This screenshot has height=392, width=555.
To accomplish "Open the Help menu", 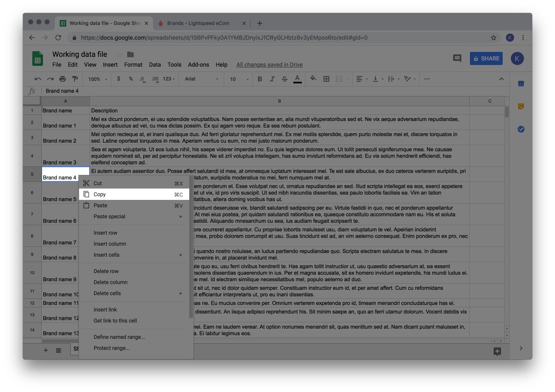I will (x=222, y=65).
